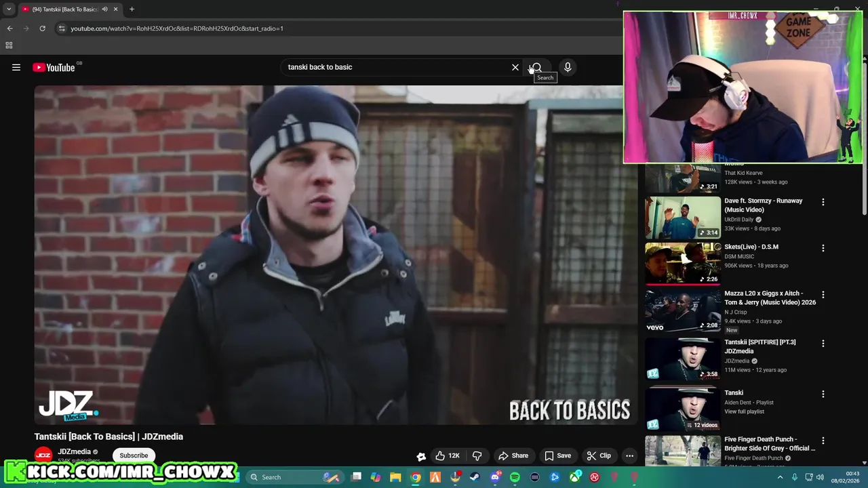Screen dimensions: 868x488
Task: Open Xbox app from the taskbar
Action: coord(574,477)
